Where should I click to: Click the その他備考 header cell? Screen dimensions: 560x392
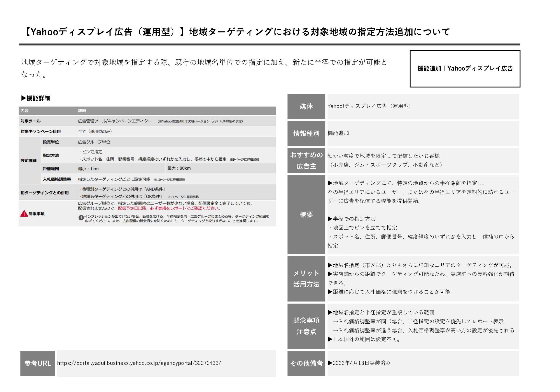(306, 363)
